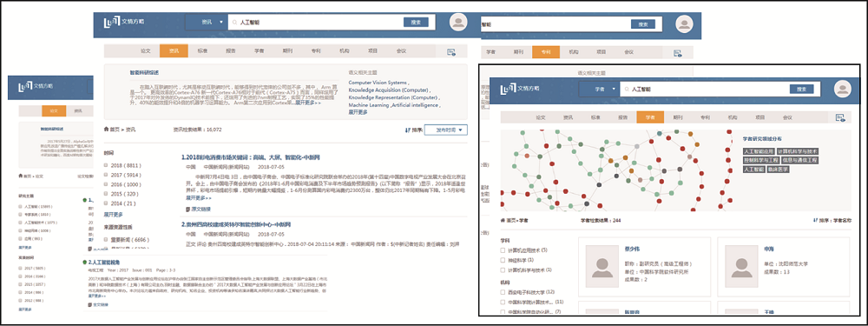Select the 临床医学 research field tag
868x326 pixels.
click(x=778, y=169)
